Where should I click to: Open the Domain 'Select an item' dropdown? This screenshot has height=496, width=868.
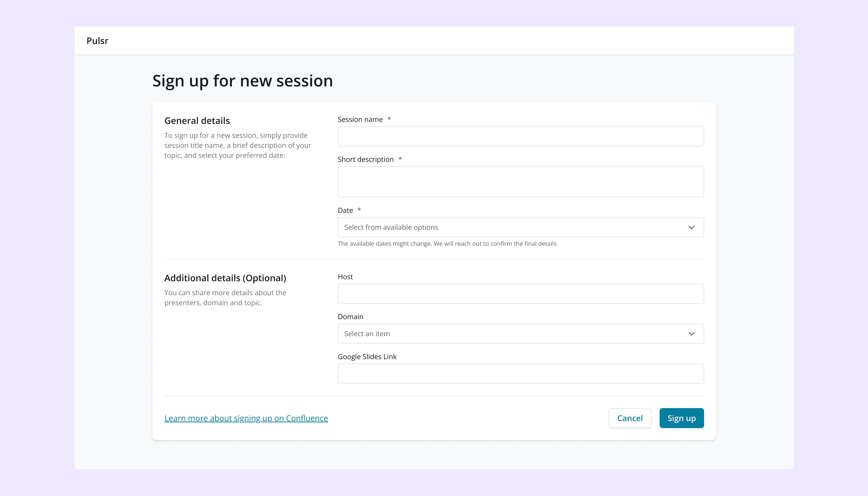point(367,333)
